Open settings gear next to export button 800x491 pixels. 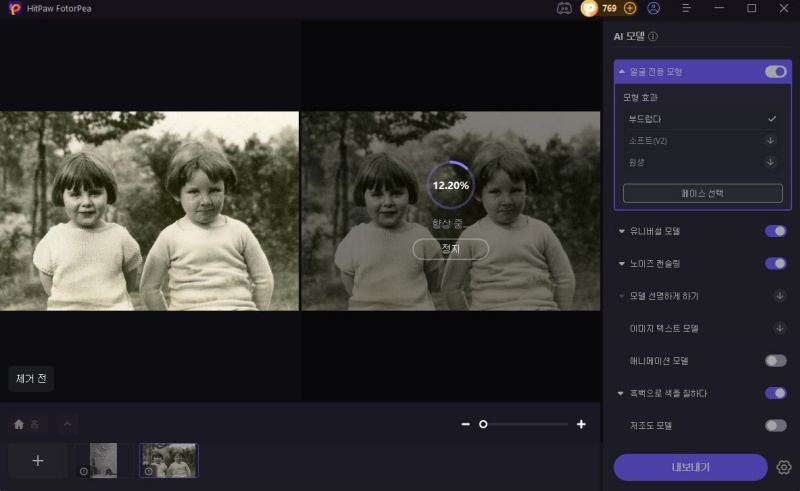click(783, 467)
